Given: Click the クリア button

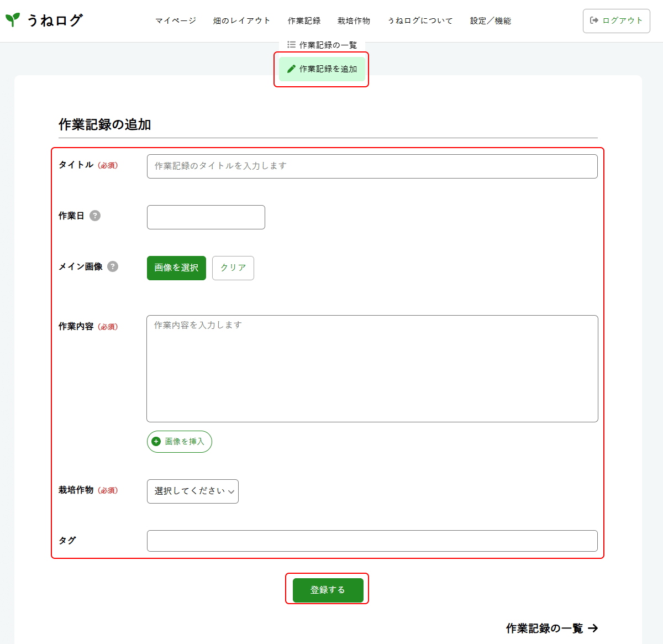Looking at the screenshot, I should pos(233,268).
